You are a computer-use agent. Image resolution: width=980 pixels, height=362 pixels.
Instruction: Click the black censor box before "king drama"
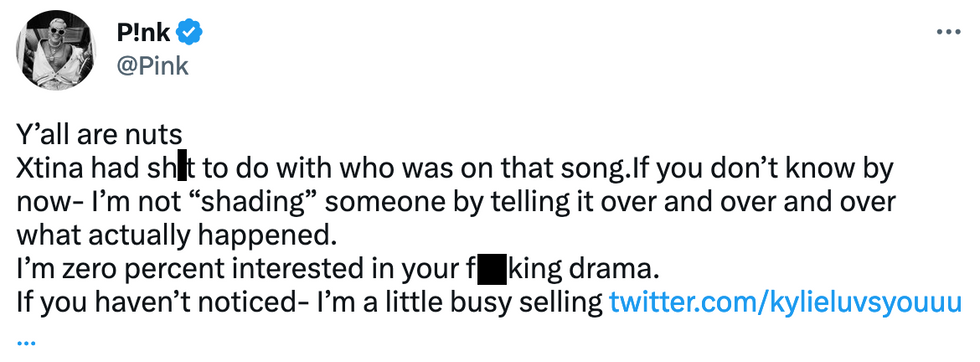[492, 271]
